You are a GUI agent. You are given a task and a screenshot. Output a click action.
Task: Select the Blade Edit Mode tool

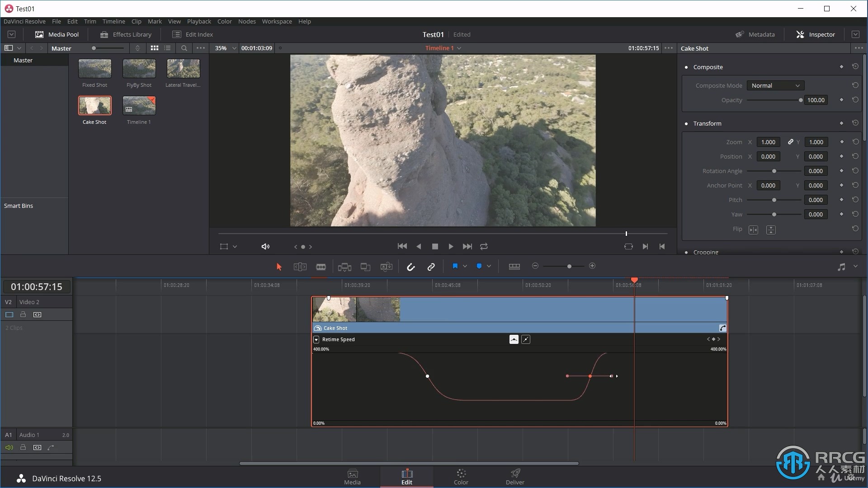coord(321,267)
